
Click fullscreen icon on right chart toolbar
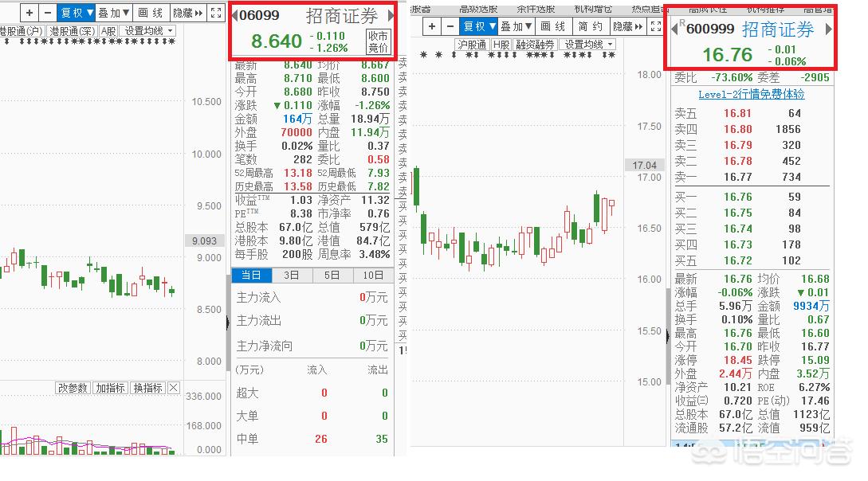tap(655, 27)
